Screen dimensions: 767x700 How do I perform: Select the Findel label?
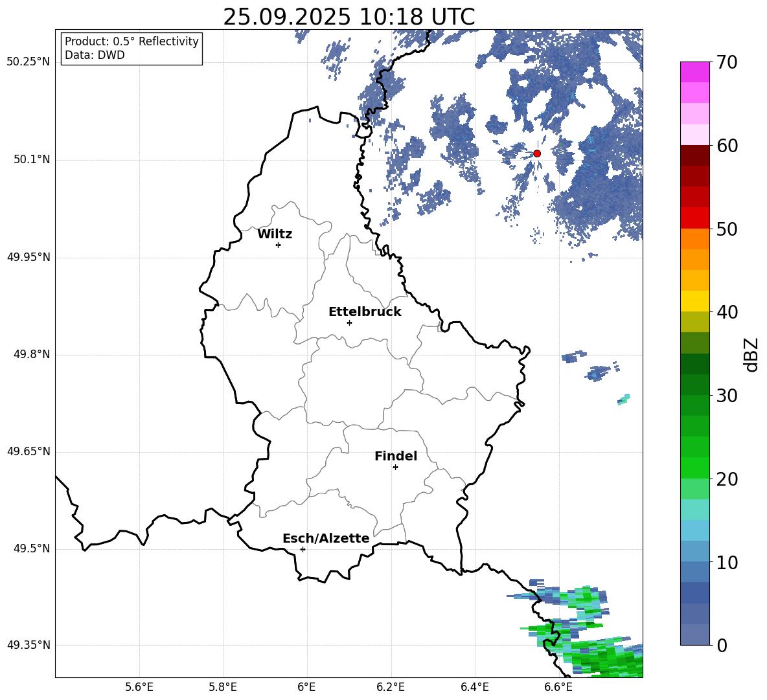(x=396, y=456)
